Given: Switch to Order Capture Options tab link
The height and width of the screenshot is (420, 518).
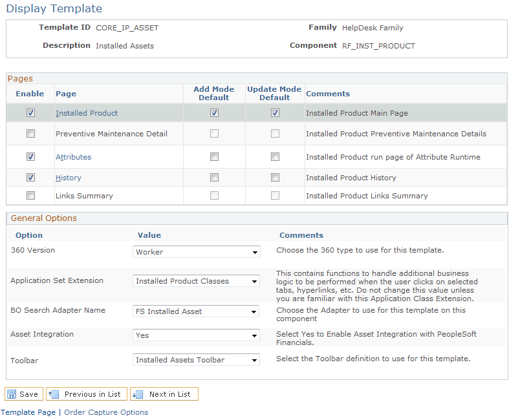Looking at the screenshot, I should (106, 412).
